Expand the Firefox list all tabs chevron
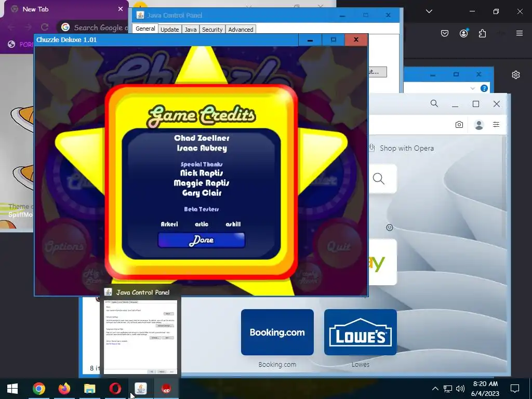Image resolution: width=532 pixels, height=399 pixels. (x=429, y=11)
